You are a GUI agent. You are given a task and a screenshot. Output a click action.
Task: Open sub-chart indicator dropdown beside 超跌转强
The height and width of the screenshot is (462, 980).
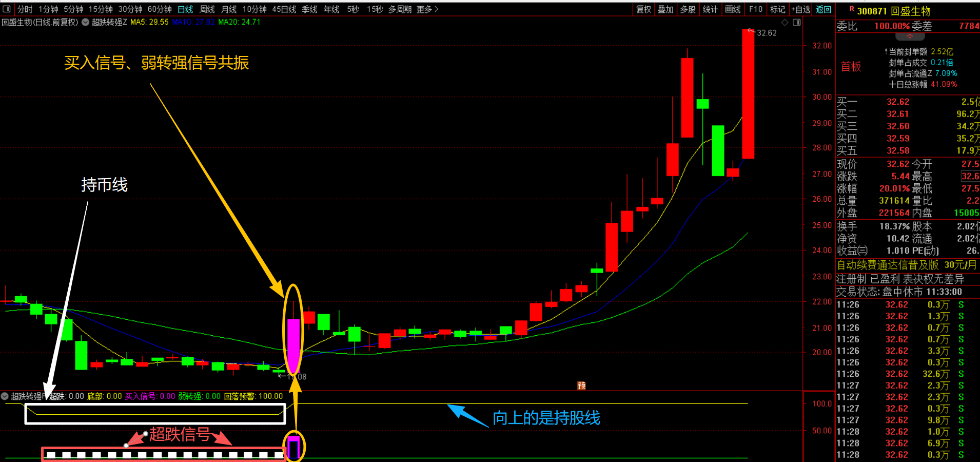pos(5,396)
